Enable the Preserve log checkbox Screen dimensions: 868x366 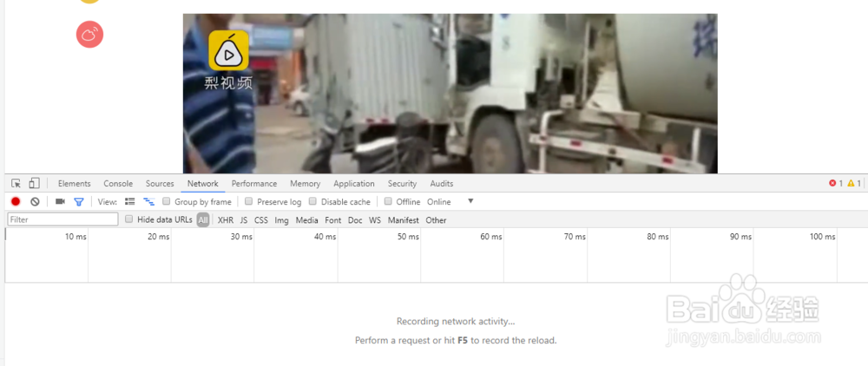point(248,201)
